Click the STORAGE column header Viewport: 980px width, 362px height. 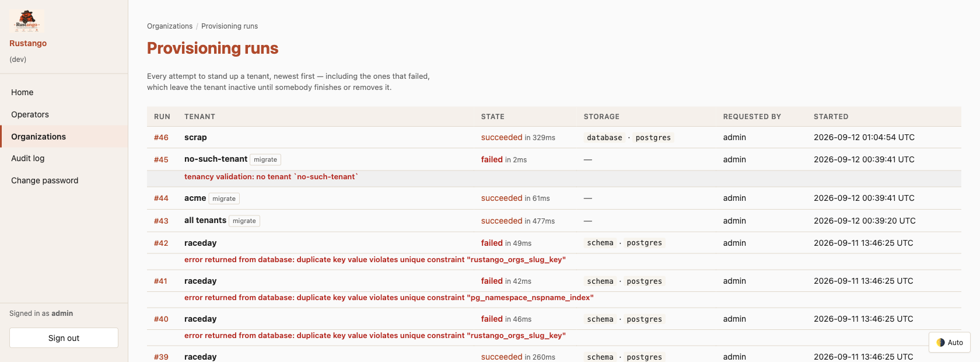601,117
